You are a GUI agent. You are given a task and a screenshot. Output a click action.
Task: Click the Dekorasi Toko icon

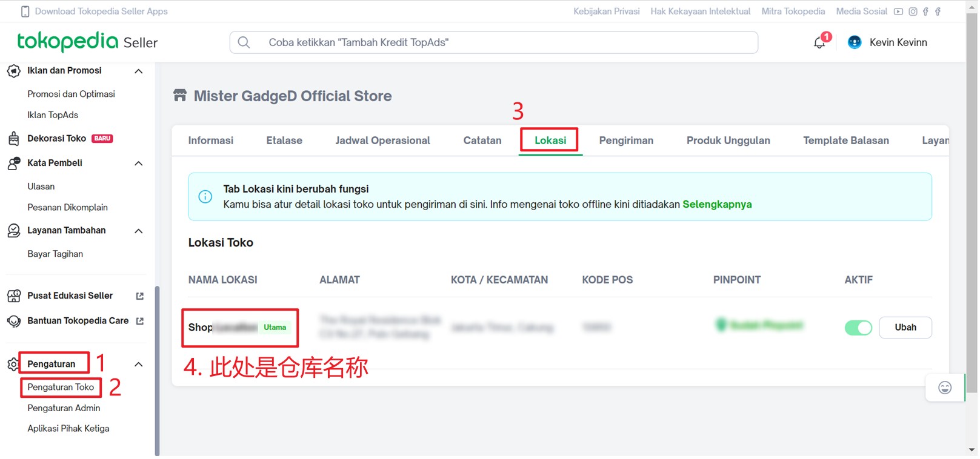tap(13, 139)
